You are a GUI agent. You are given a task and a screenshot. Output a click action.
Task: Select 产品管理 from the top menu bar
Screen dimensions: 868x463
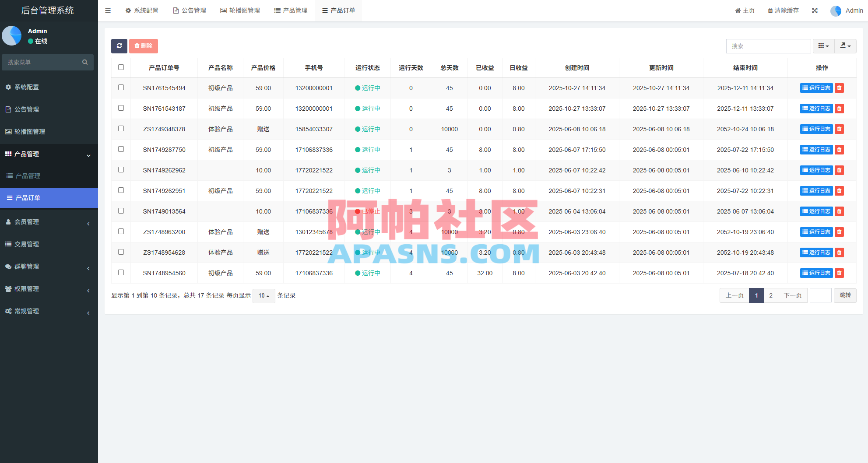tap(290, 10)
